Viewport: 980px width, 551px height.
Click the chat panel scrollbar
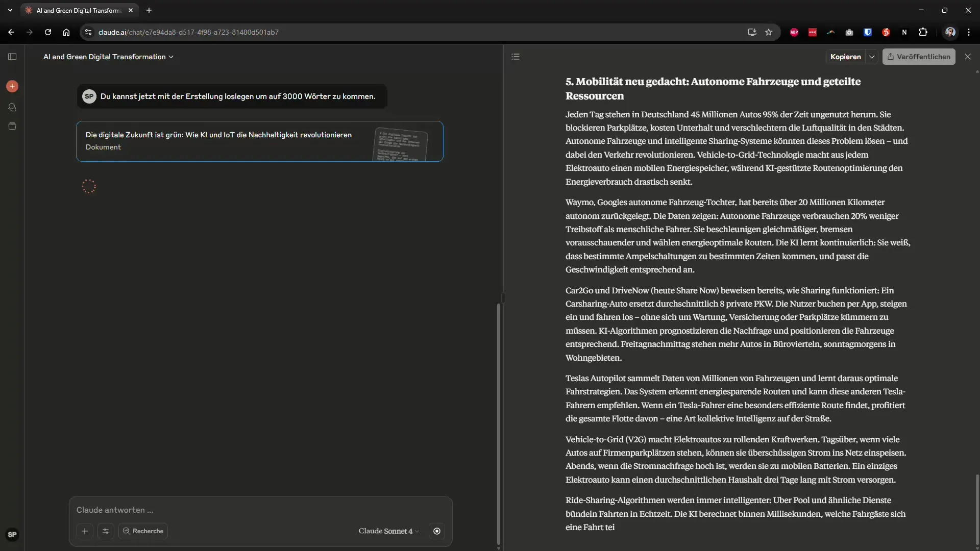coord(499,423)
